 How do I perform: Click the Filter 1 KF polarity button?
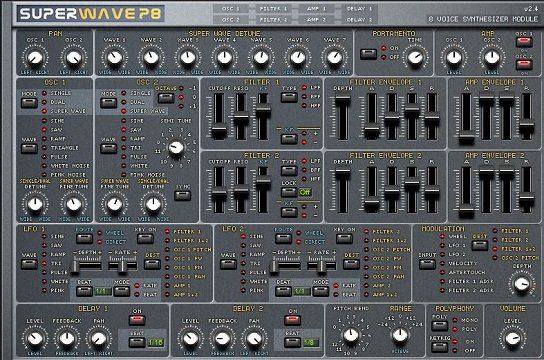click(x=289, y=139)
